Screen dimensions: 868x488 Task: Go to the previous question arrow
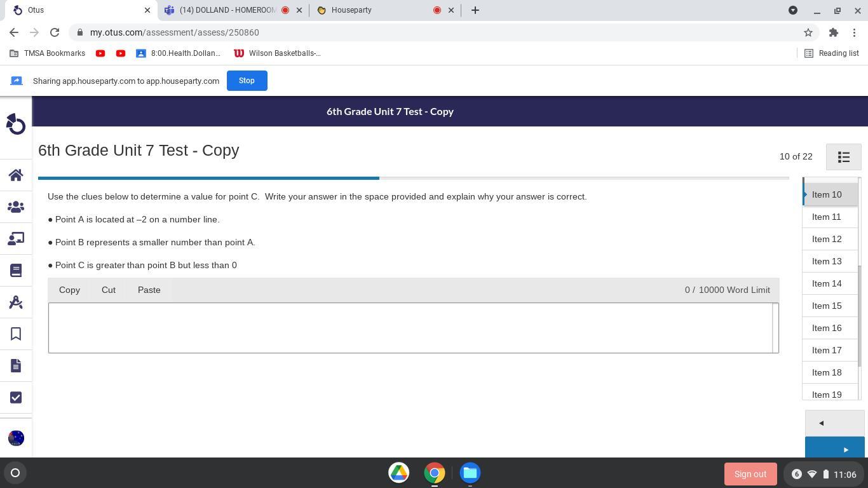coord(834,423)
